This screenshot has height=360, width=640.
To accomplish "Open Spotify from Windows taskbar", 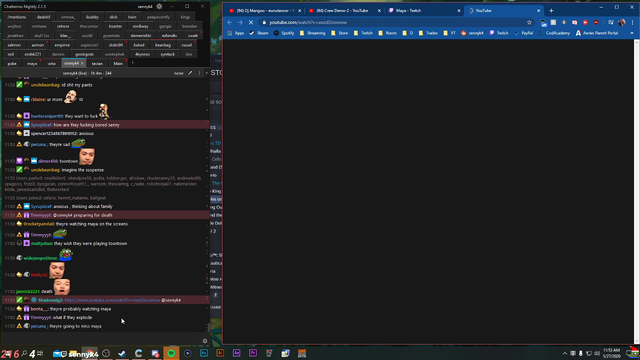I will 171,353.
